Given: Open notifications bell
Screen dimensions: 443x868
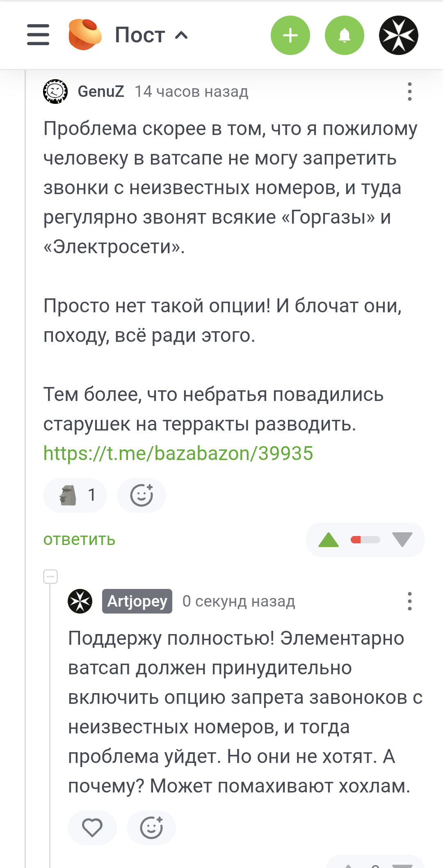Looking at the screenshot, I should 344,35.
